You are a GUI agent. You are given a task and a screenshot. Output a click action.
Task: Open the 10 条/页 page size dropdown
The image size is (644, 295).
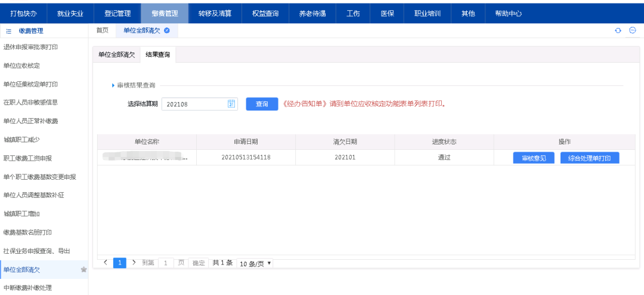tap(255, 263)
